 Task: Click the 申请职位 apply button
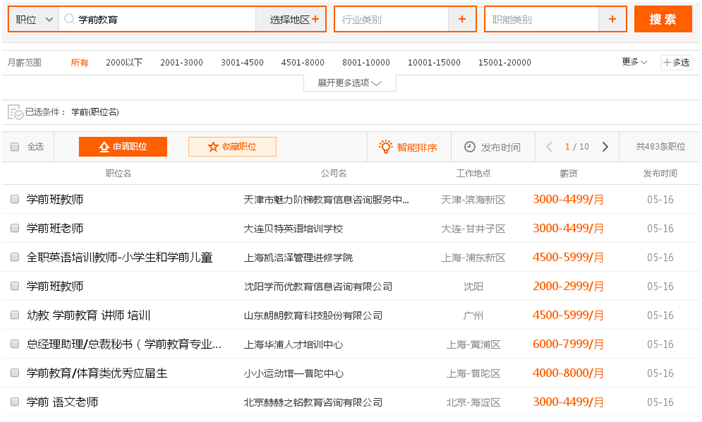(x=123, y=147)
